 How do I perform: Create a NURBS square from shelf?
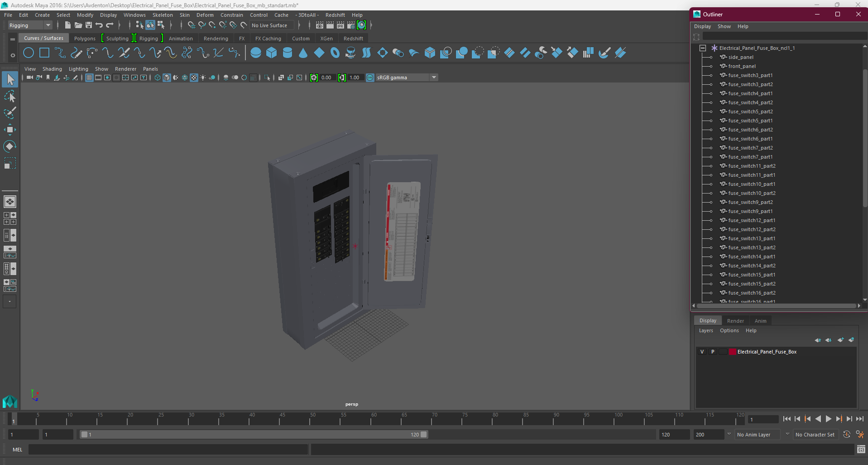[44, 53]
